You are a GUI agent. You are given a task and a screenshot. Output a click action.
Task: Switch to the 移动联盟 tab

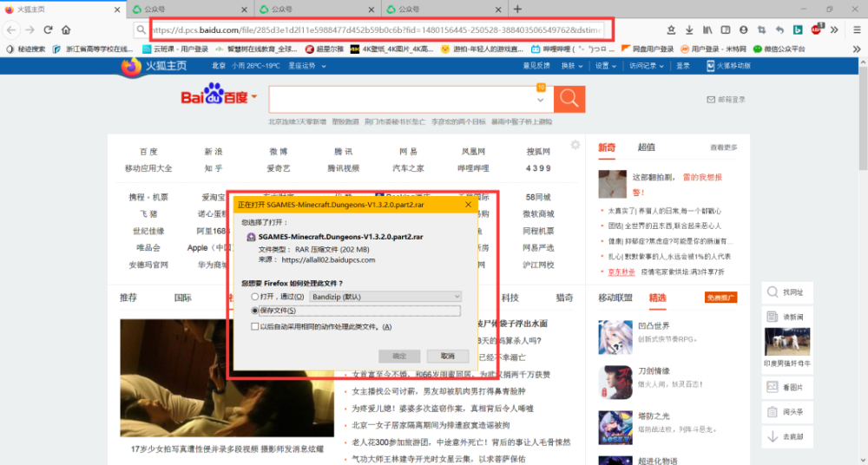click(615, 298)
